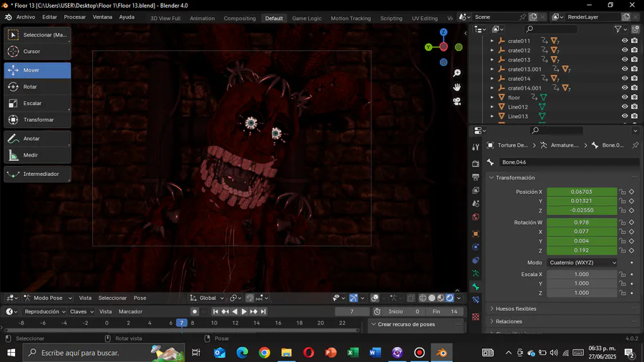
Task: Expand the Line013 outliner row
Action: [492, 116]
